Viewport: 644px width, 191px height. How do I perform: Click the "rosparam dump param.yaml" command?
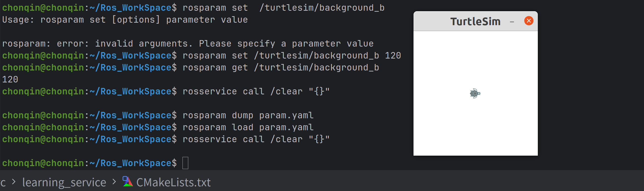(248, 115)
